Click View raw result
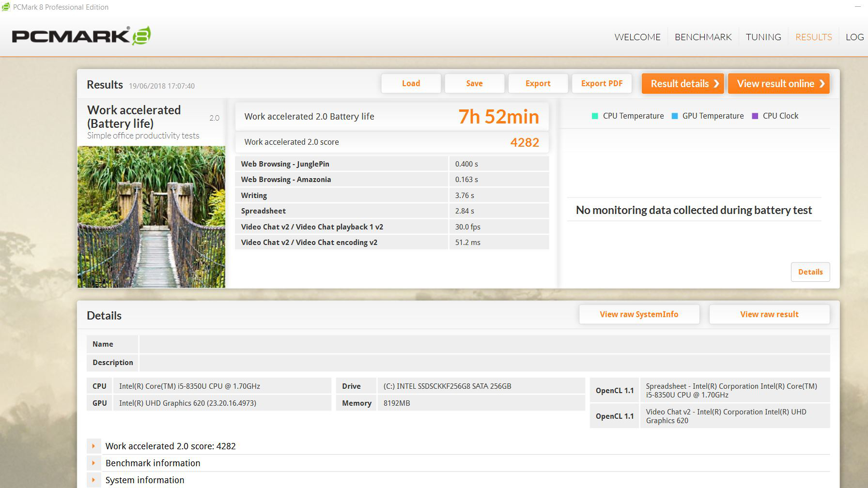868x488 pixels. (769, 314)
